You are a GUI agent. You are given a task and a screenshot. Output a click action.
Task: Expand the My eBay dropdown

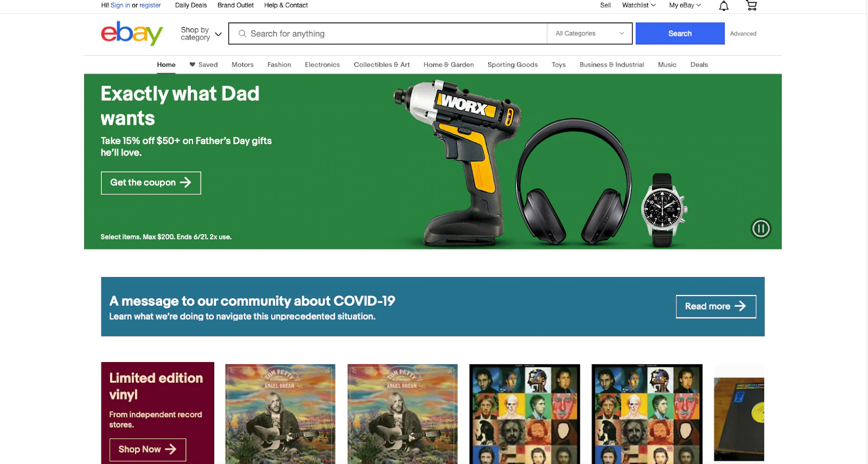tap(685, 5)
